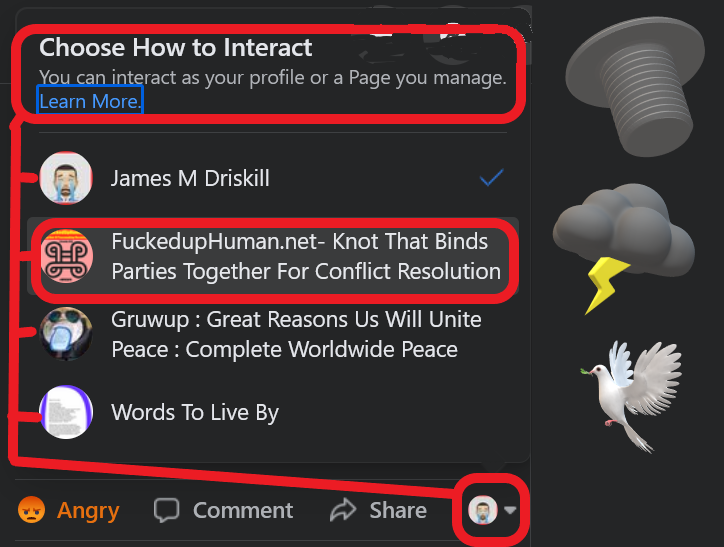Click the Share arrow icon
The height and width of the screenshot is (547, 724).
coord(343,510)
